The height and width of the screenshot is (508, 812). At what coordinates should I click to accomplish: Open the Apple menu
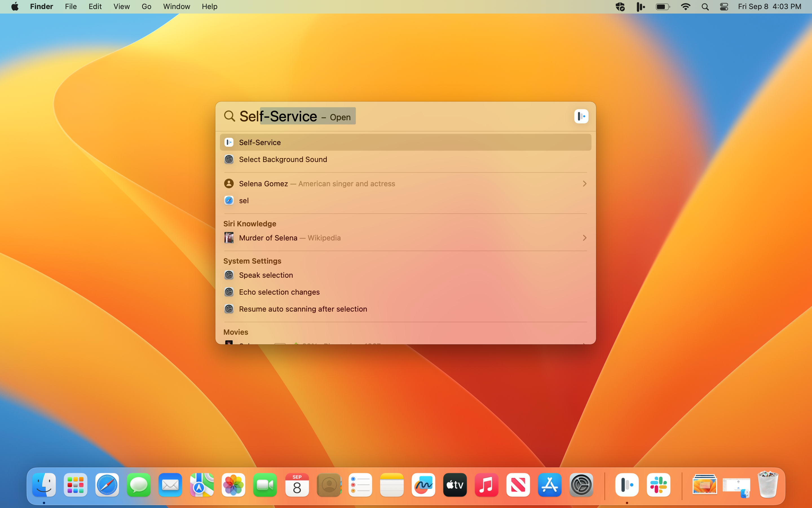point(15,7)
